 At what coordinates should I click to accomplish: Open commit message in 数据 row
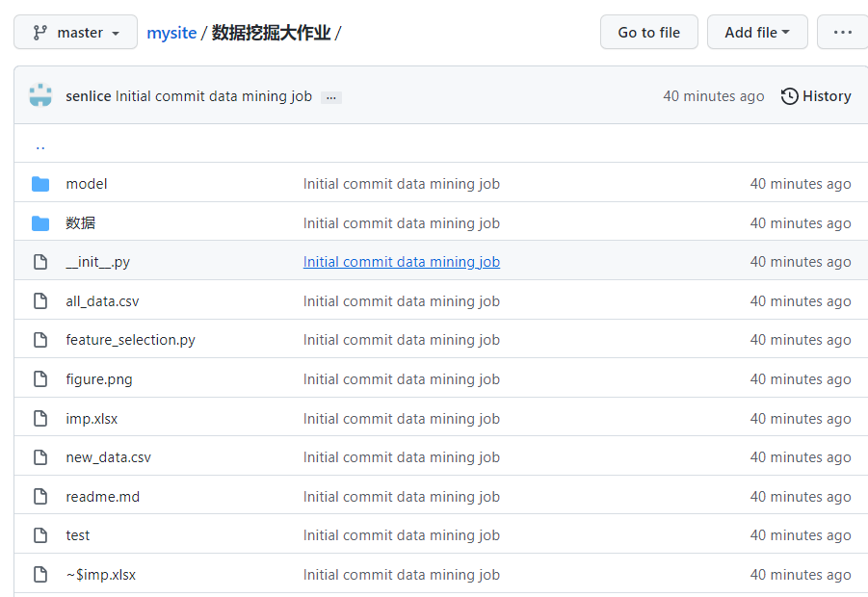click(x=402, y=223)
